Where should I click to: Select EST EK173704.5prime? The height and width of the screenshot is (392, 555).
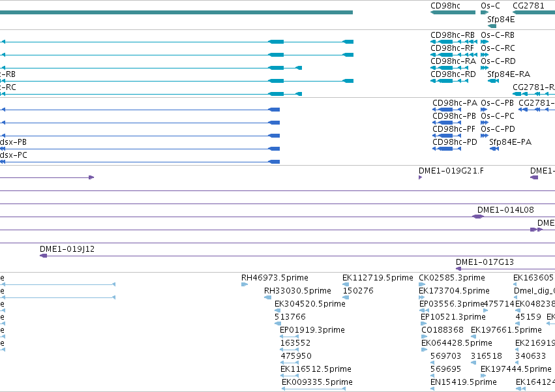click(x=421, y=297)
